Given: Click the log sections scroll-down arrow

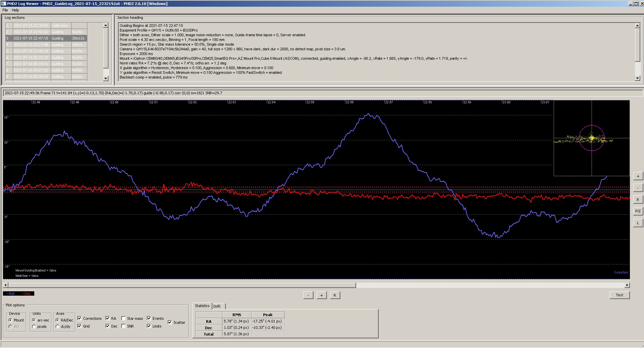Looking at the screenshot, I should coord(106,79).
